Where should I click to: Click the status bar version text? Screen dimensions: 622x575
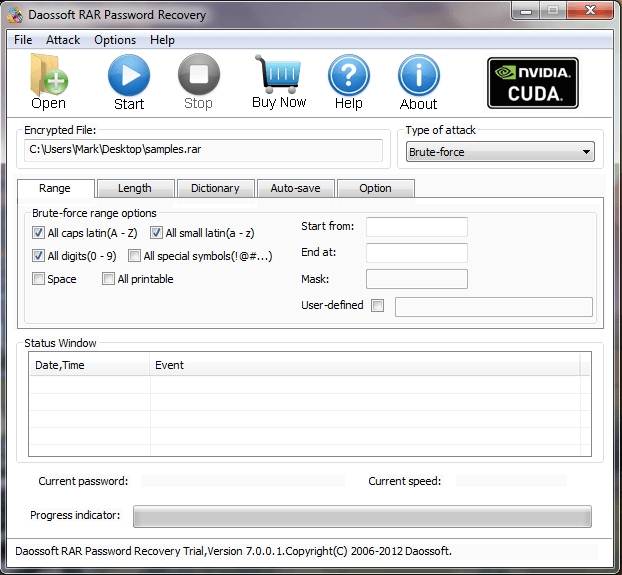pos(233,551)
